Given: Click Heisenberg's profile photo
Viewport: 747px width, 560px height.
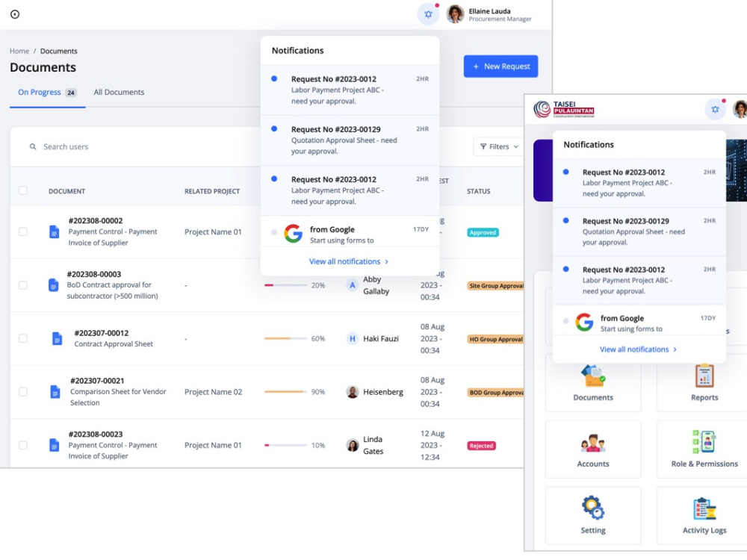Looking at the screenshot, I should 352,392.
